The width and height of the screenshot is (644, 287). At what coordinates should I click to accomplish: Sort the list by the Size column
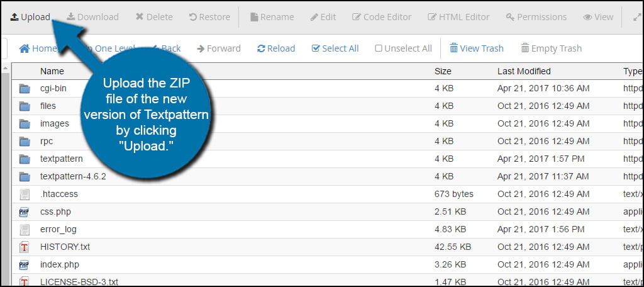click(x=443, y=71)
